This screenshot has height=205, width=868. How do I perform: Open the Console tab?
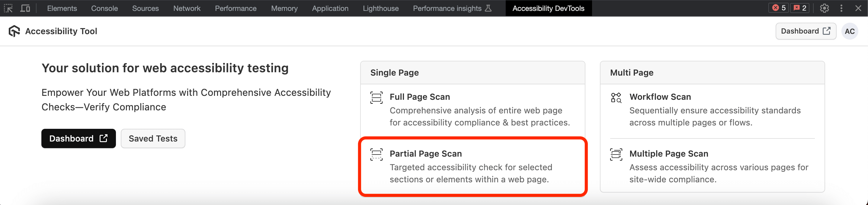[x=104, y=8]
